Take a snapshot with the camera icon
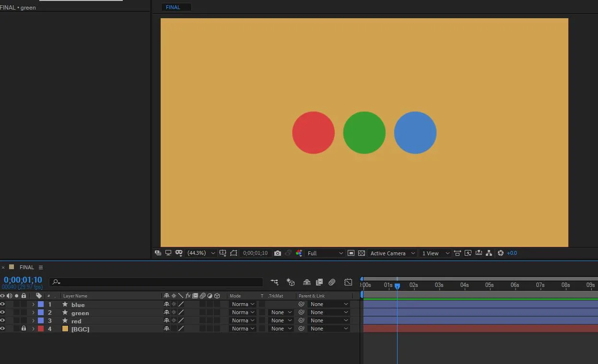Image resolution: width=598 pixels, height=364 pixels. tap(278, 253)
